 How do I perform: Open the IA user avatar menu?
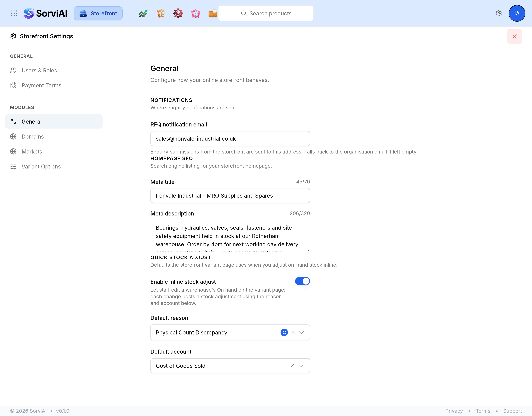coord(517,13)
